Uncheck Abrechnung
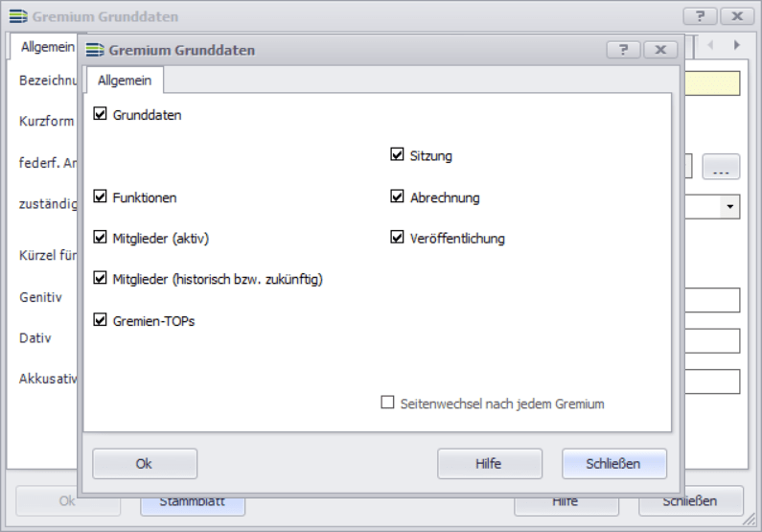Screen dimensions: 762x532 tap(398, 197)
